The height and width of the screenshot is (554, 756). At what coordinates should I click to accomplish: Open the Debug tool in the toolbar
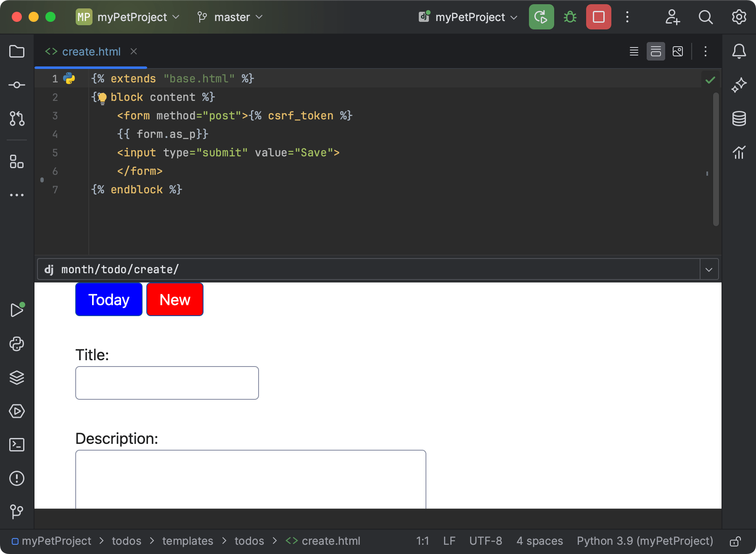tap(570, 17)
